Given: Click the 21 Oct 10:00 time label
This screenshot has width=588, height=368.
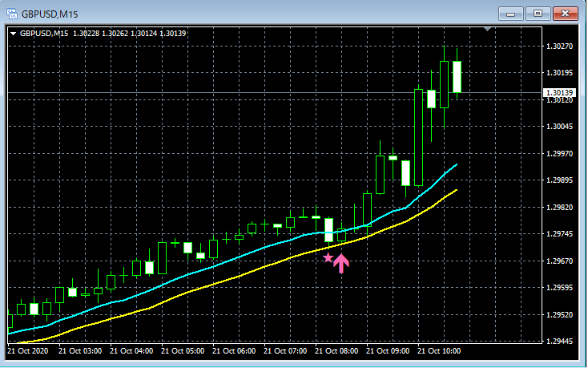Looking at the screenshot, I should (439, 351).
